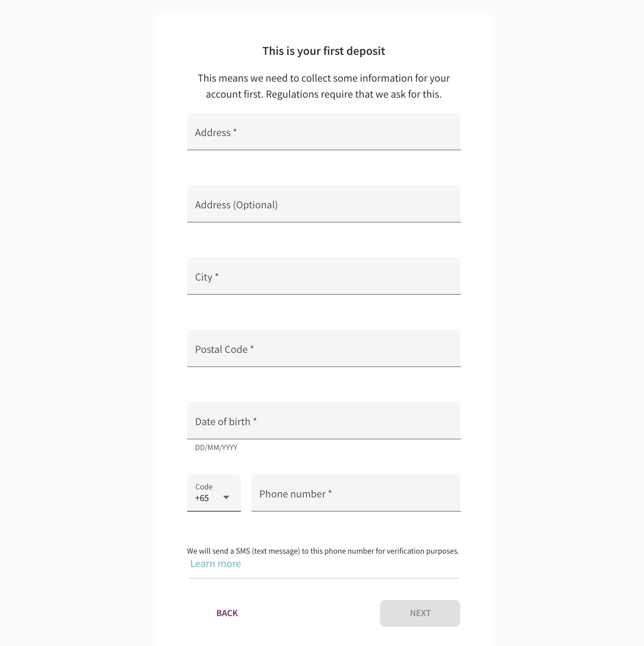
Task: Click the SMS verification notice text
Action: click(323, 551)
